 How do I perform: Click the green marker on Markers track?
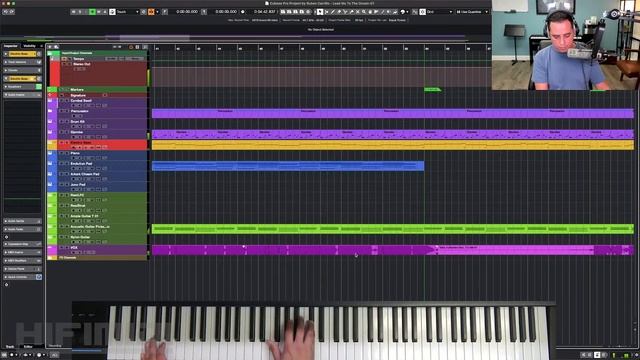click(433, 89)
